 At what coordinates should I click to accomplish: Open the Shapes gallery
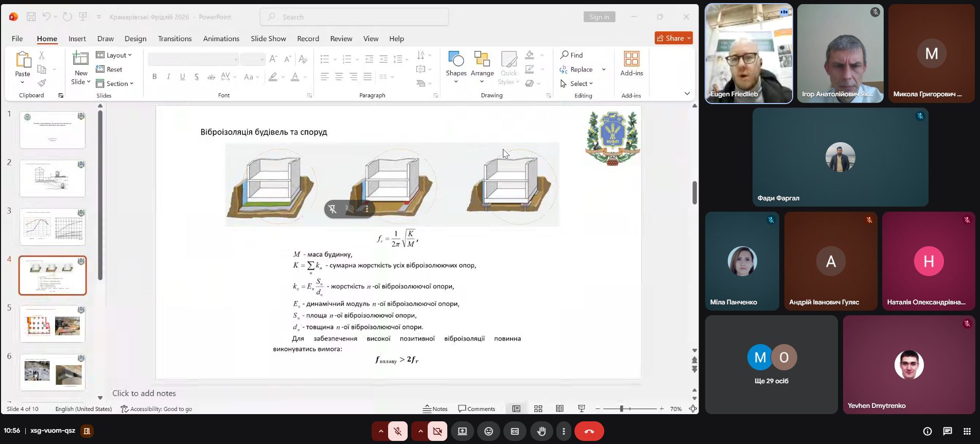coord(456,67)
